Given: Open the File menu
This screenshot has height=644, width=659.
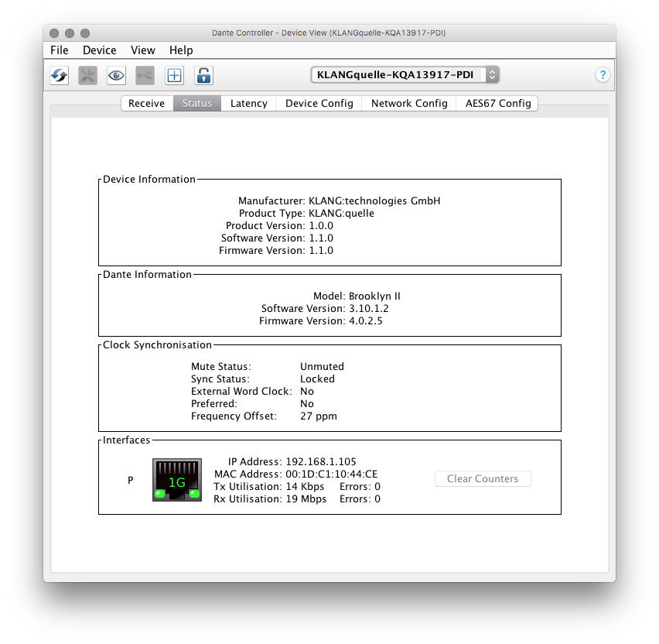Looking at the screenshot, I should pos(60,50).
